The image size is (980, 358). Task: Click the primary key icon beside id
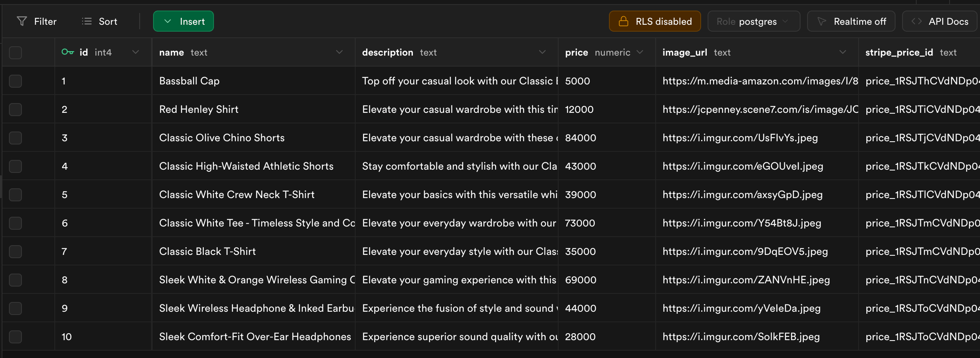(67, 52)
